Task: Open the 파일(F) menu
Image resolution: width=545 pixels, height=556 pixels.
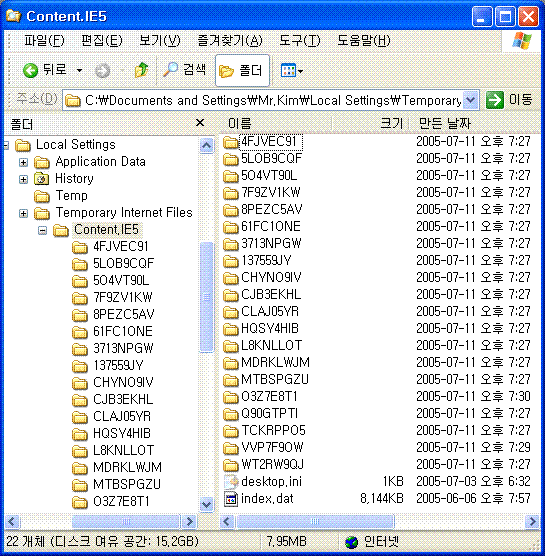Action: point(44,40)
